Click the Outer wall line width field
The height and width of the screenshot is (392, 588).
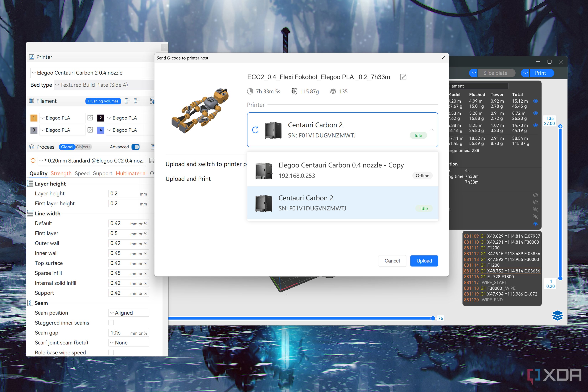click(x=129, y=243)
